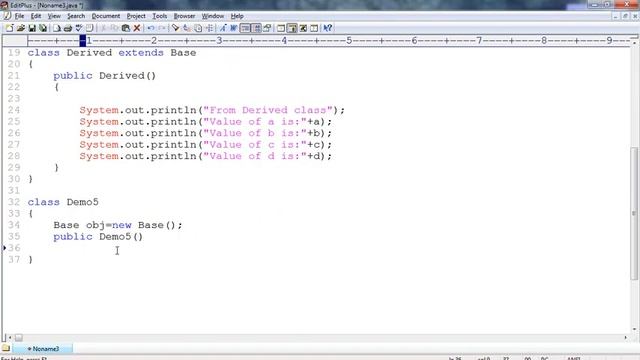Click the column ruler at mark 5
The image size is (640, 360).
349,40
